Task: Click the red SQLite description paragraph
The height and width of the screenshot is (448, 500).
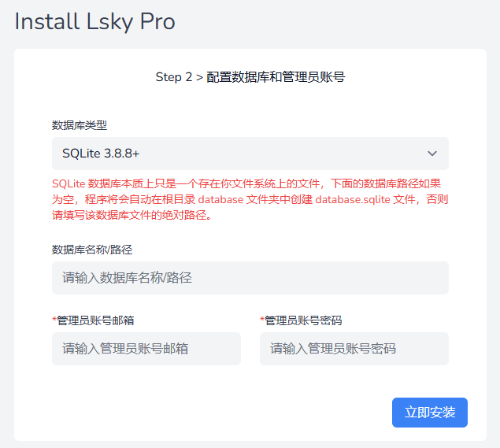Action: (250, 199)
